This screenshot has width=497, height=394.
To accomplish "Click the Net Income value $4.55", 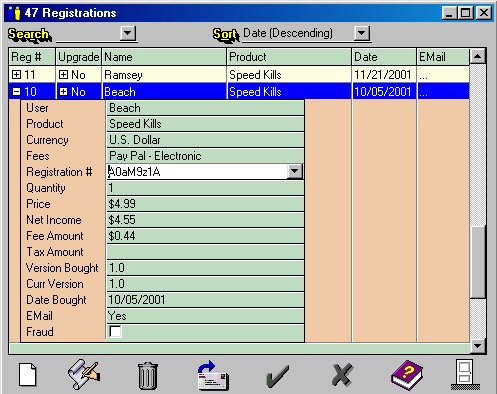I will pyautogui.click(x=205, y=220).
